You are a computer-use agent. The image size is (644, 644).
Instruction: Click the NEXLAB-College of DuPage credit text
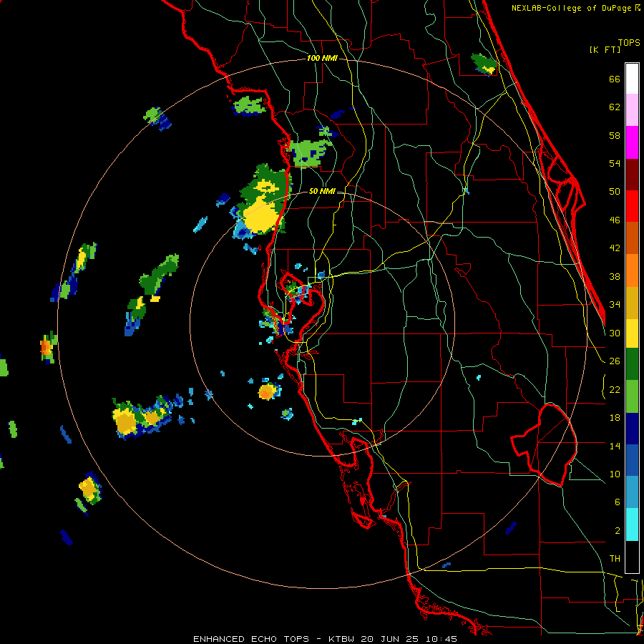[x=575, y=8]
